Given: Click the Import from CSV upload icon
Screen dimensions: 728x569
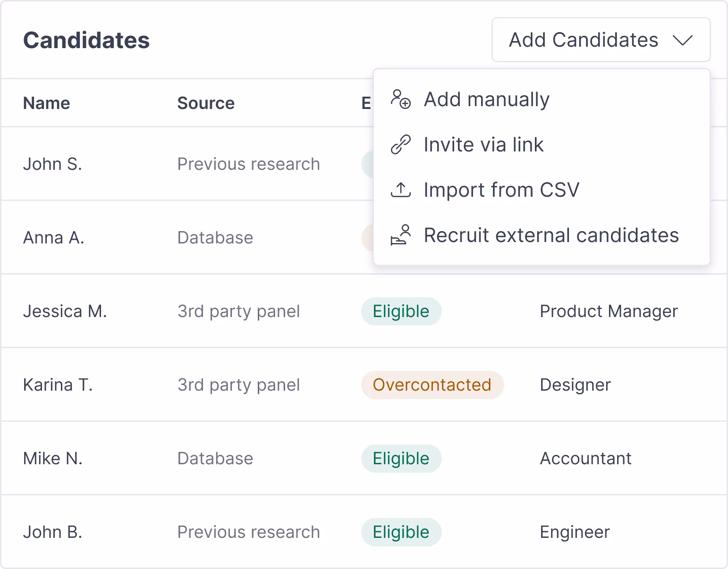Looking at the screenshot, I should [x=401, y=190].
